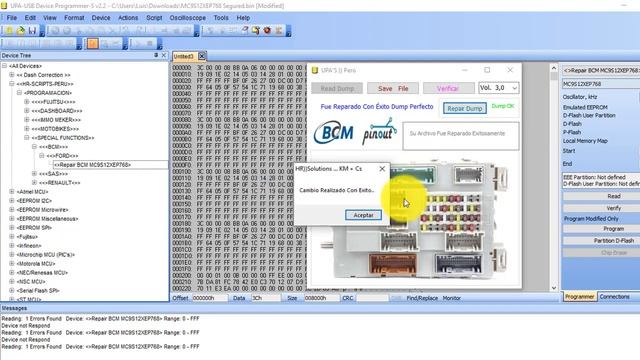Pin the Device Tree panel
Image resolution: width=640 pixels, height=360 pixels.
click(x=156, y=55)
